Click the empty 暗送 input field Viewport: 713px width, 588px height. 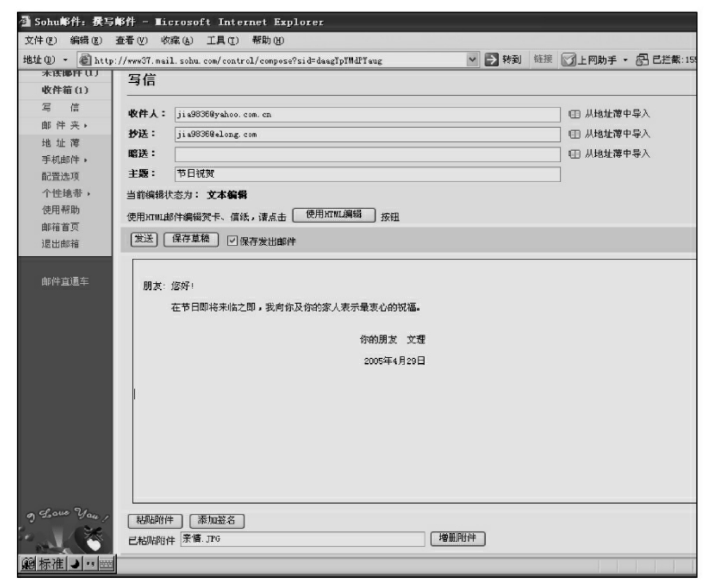368,154
